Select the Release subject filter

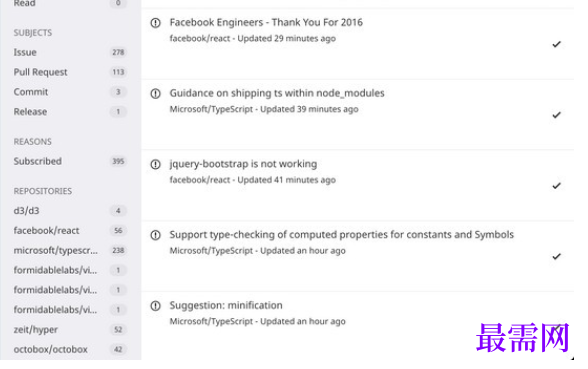pos(70,112)
